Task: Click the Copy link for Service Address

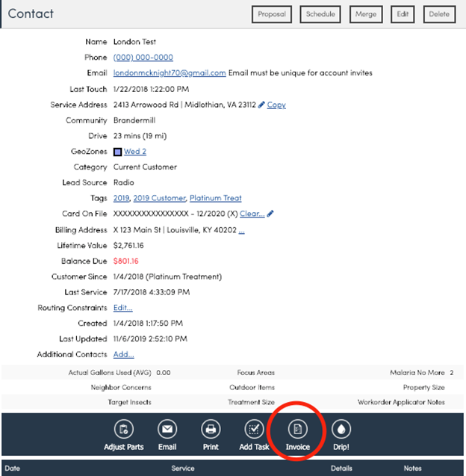Action: point(276,105)
